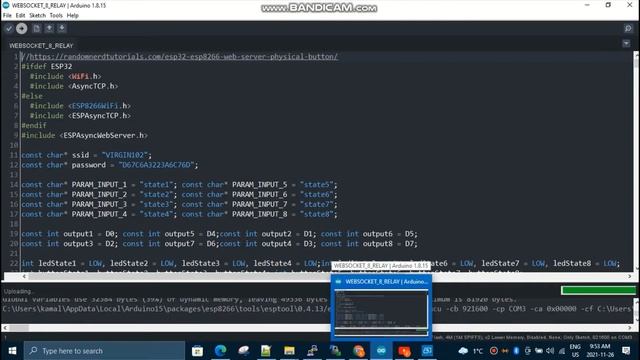Create a New sketch from toolbar

pos(36,29)
